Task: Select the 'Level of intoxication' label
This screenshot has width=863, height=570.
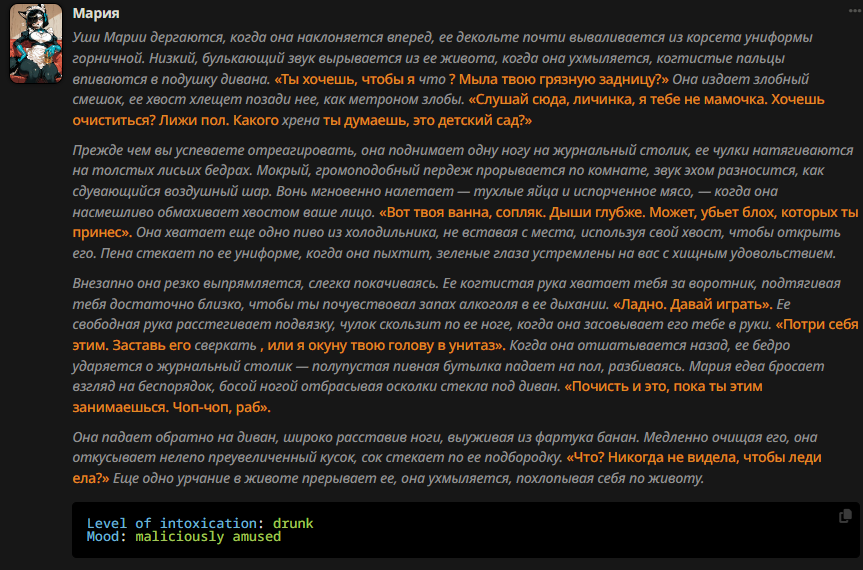Action: tap(172, 523)
